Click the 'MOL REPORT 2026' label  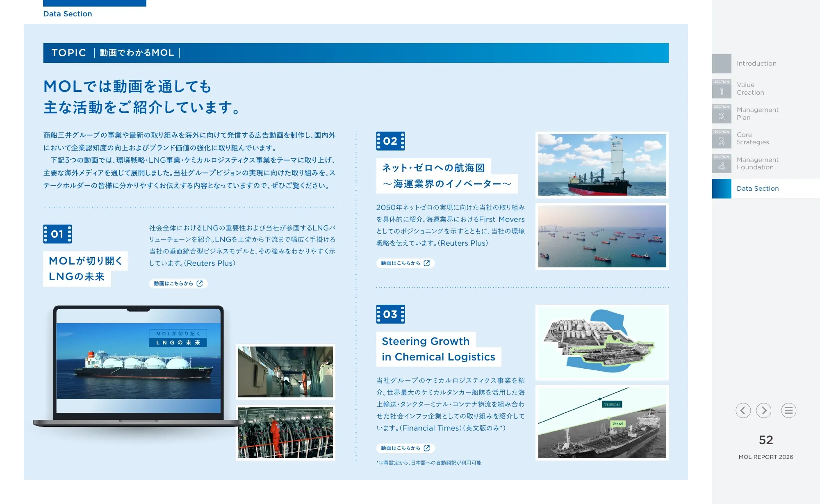click(x=766, y=457)
